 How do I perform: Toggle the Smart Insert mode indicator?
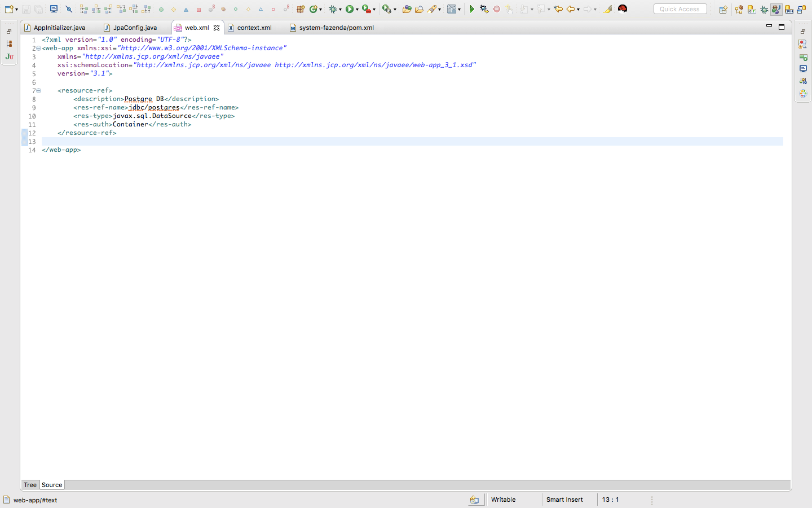[564, 500]
